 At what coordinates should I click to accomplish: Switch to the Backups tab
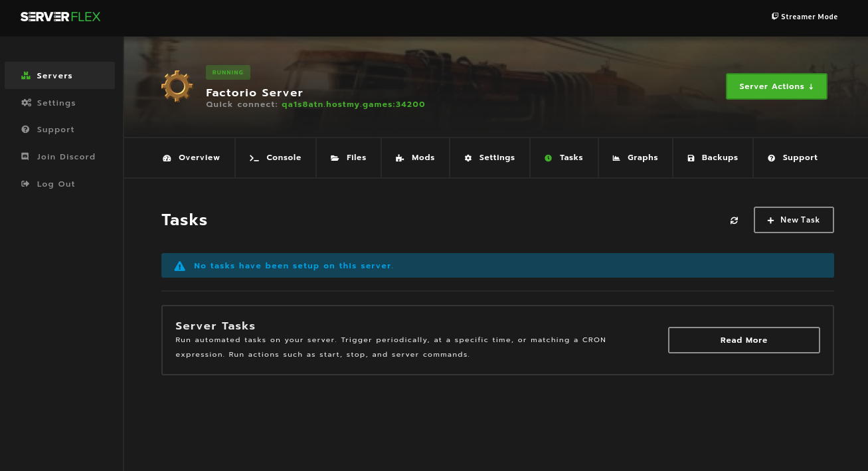[713, 158]
